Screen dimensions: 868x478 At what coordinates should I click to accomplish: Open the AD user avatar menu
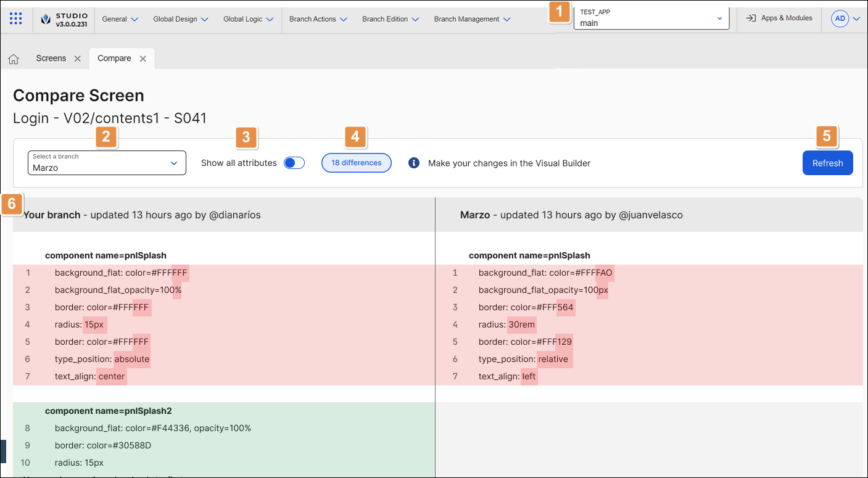point(845,19)
